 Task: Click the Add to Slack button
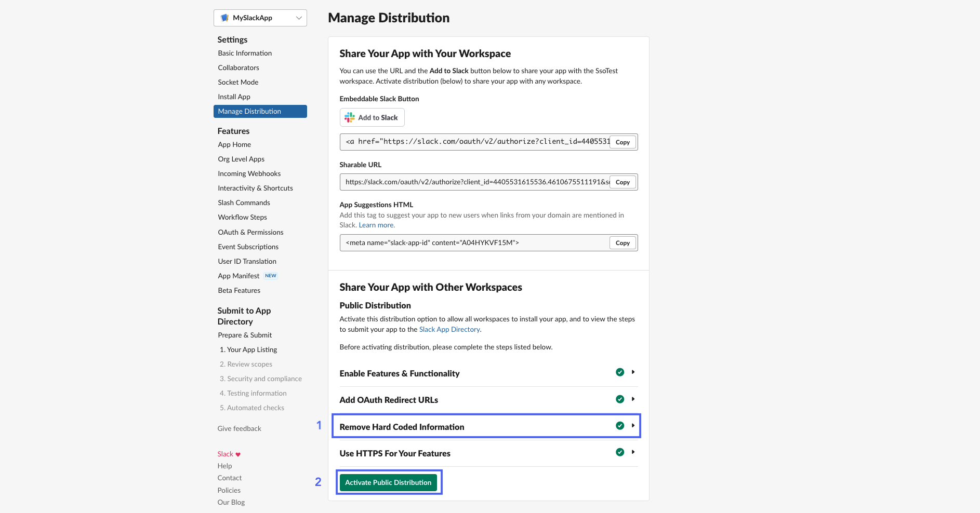click(372, 117)
